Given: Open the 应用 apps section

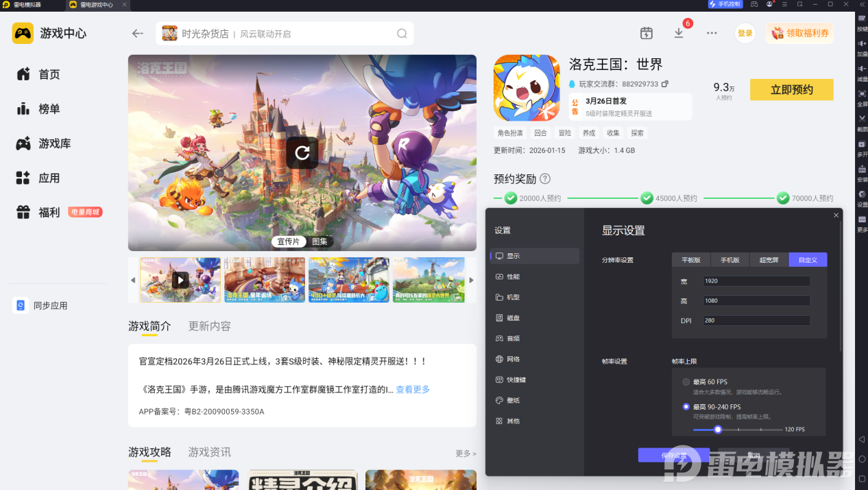Looking at the screenshot, I should pyautogui.click(x=38, y=178).
